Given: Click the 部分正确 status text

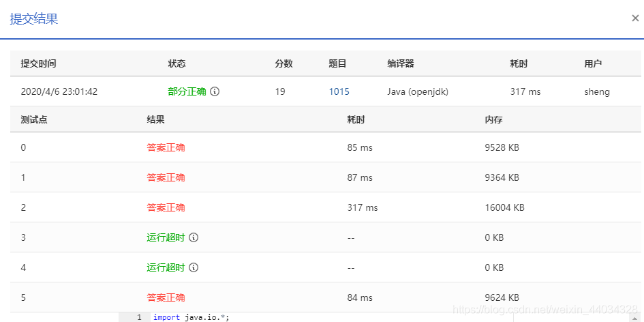Looking at the screenshot, I should 187,91.
